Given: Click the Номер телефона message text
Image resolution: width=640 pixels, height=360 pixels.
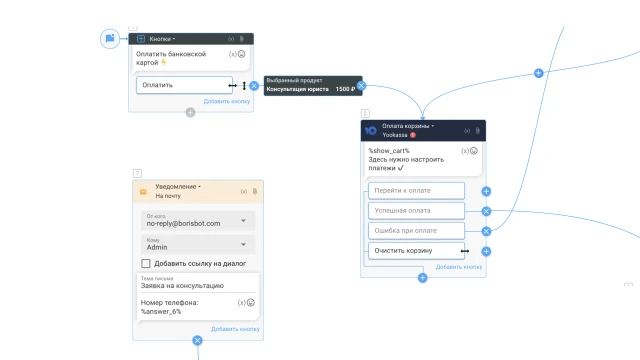Looking at the screenshot, I should coord(169,307).
